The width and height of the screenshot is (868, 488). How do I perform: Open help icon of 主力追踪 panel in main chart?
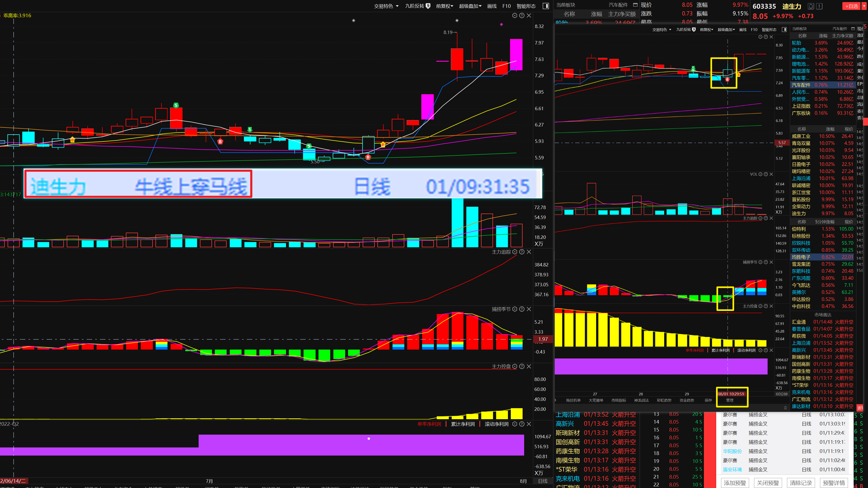522,252
